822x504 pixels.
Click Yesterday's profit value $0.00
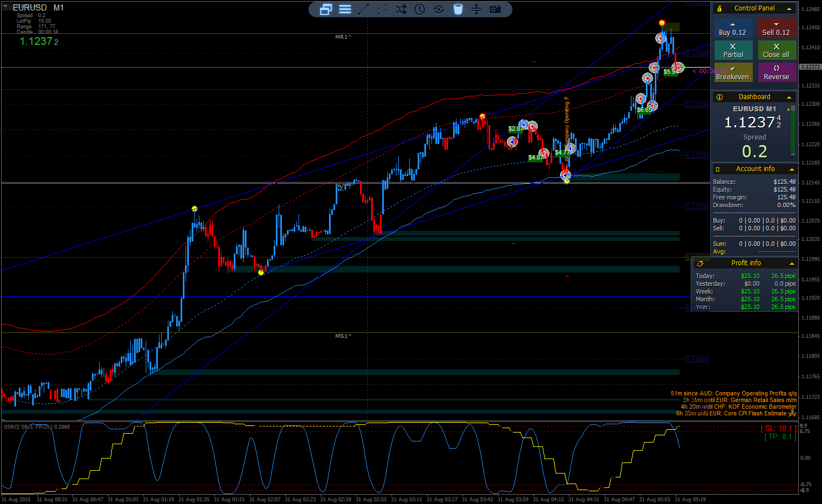tap(752, 284)
